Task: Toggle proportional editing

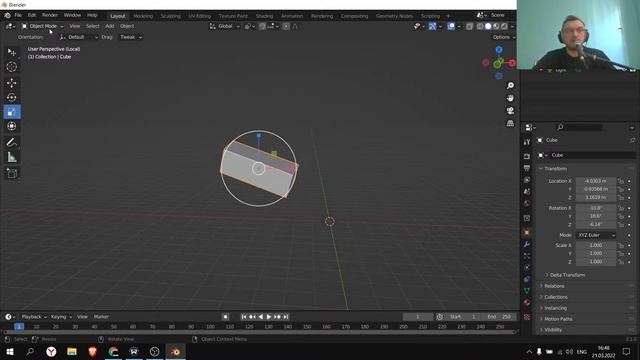Action: click(x=286, y=26)
